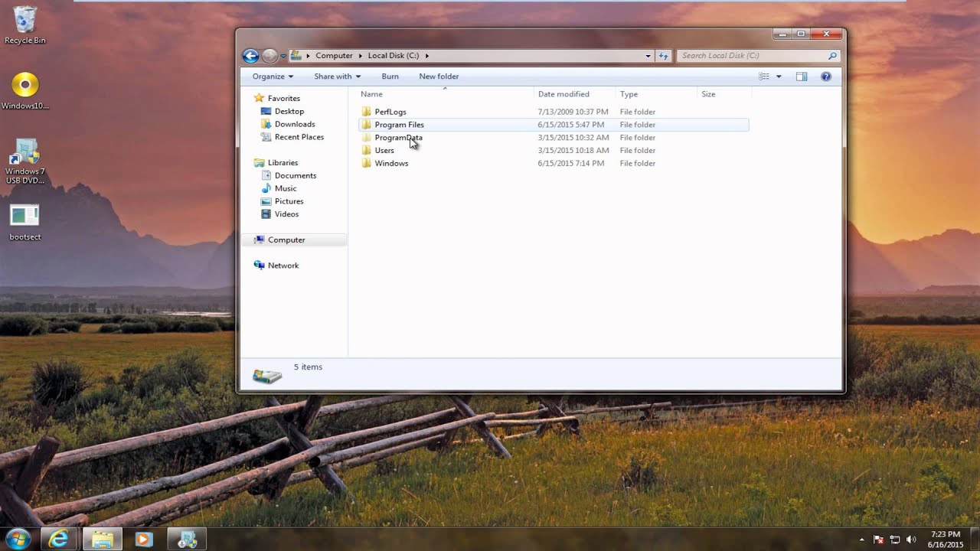Select the Program Files folder
Viewport: 980px width, 551px height.
[554, 125]
